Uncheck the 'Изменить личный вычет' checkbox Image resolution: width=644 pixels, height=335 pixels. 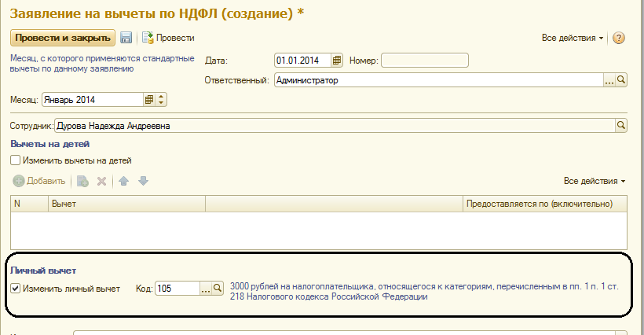point(15,289)
